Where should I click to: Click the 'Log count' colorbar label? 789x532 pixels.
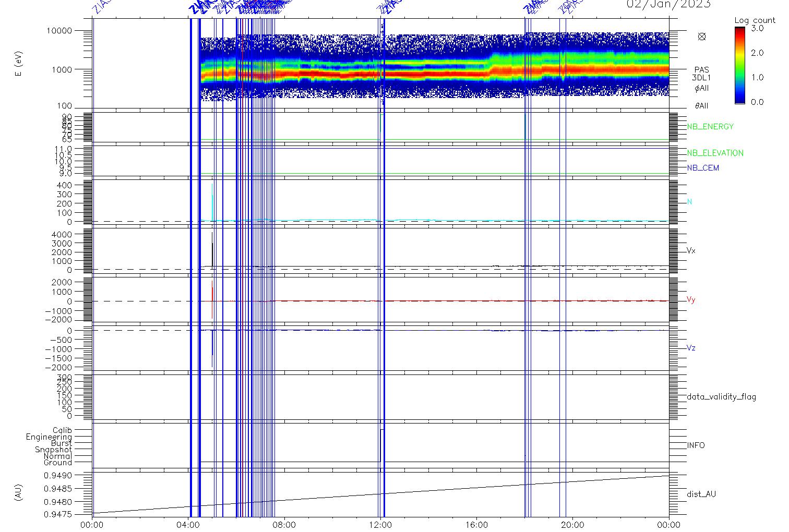[x=755, y=20]
